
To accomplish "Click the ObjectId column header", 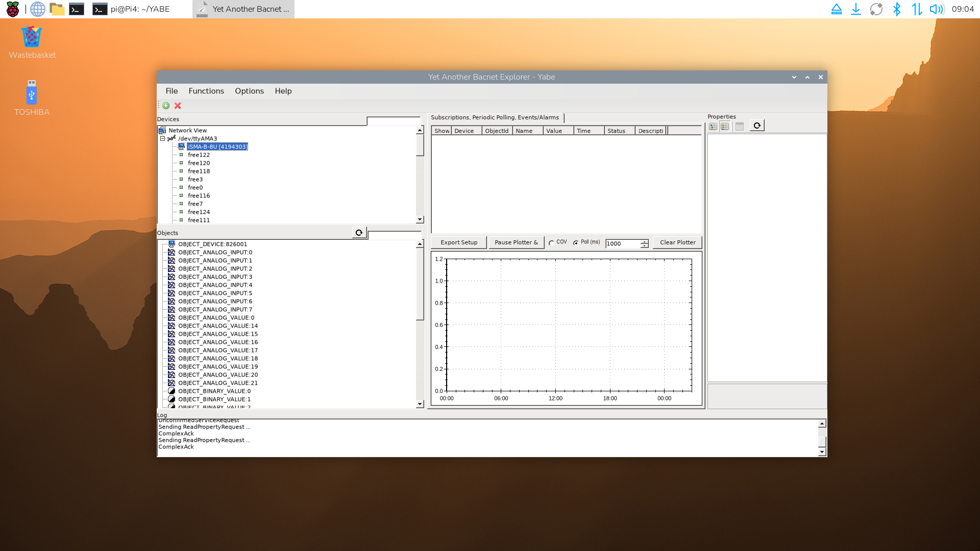I will [497, 131].
